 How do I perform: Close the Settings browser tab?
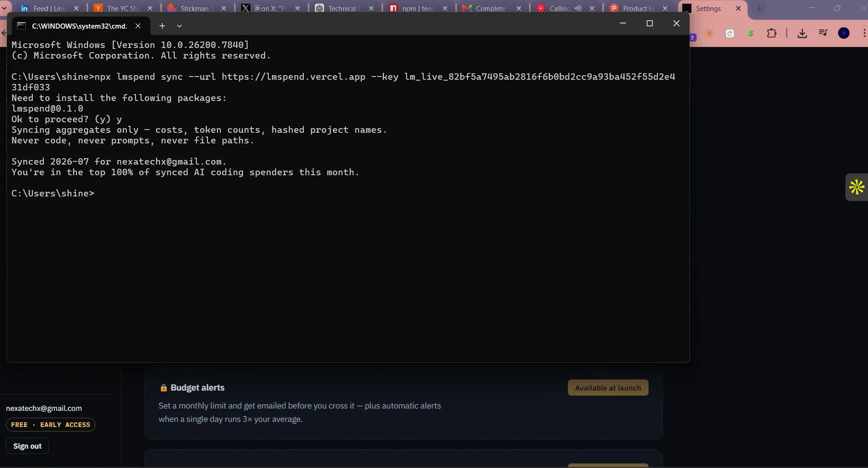click(x=738, y=8)
